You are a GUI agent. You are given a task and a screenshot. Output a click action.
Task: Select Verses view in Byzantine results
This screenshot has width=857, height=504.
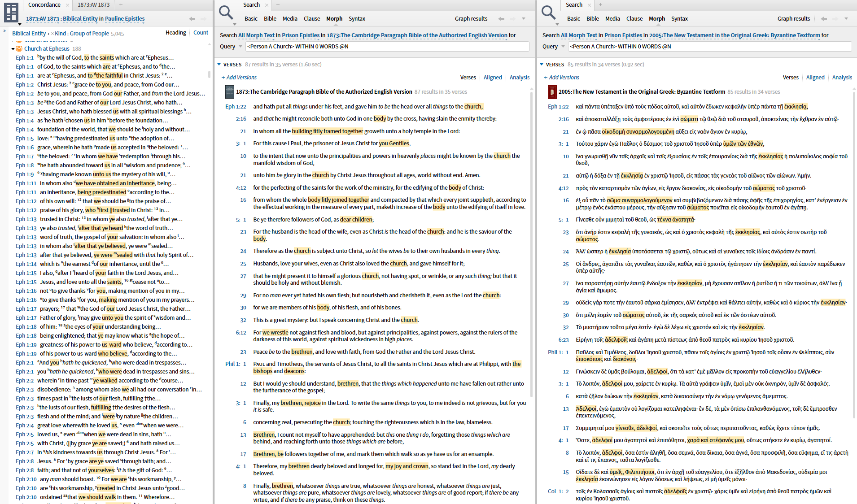791,78
